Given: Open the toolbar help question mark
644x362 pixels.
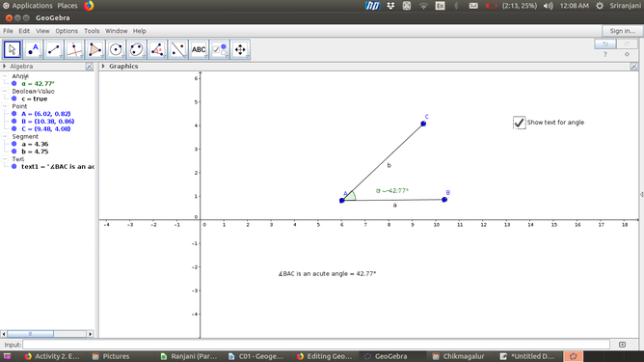Looking at the screenshot, I should (x=605, y=54).
